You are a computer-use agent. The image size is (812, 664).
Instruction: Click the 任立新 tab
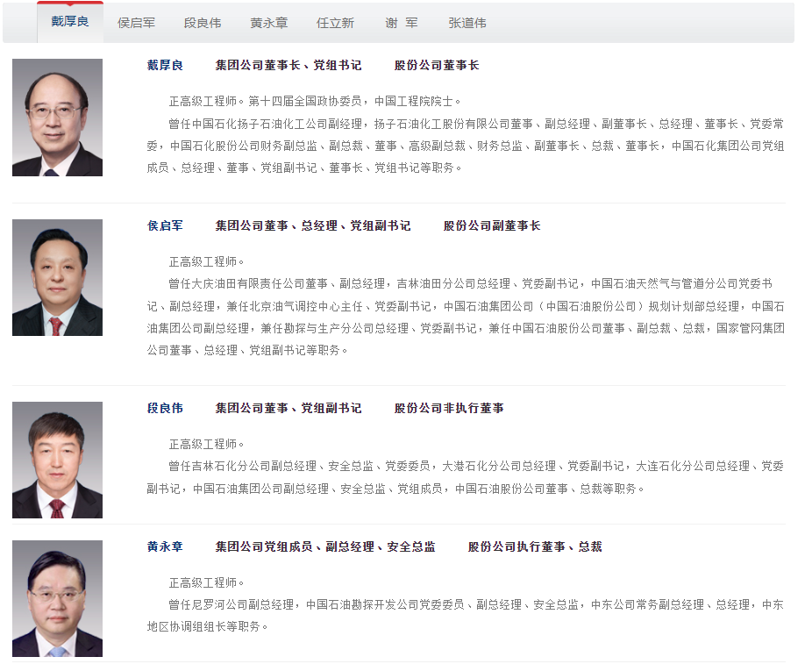tap(335, 23)
